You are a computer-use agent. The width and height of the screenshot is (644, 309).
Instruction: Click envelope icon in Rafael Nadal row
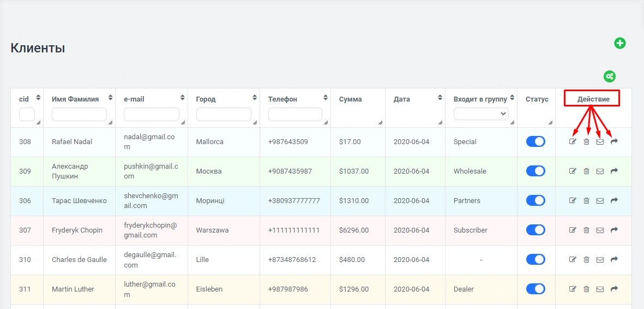pos(600,142)
